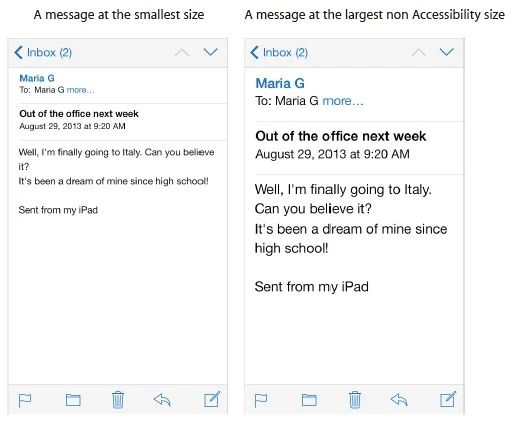516x423 pixels.
Task: Delete left message with trash icon
Action: [118, 400]
